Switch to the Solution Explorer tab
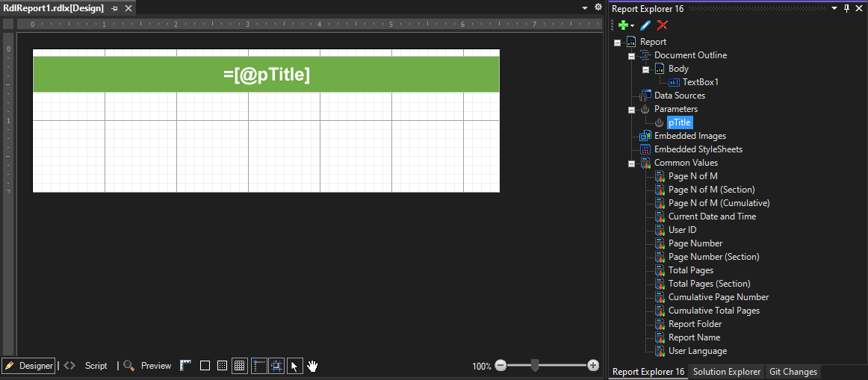 [x=726, y=372]
